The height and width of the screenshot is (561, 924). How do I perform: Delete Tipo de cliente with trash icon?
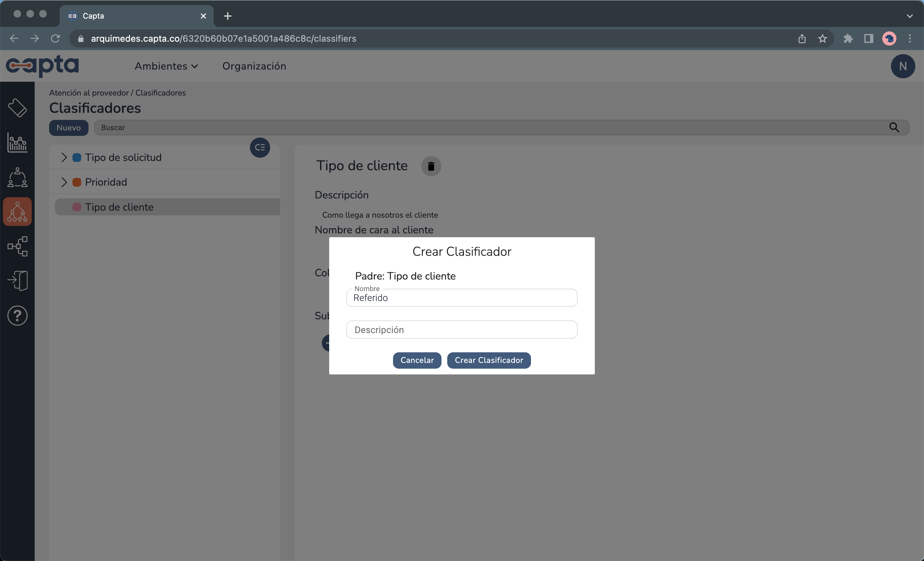pos(431,166)
